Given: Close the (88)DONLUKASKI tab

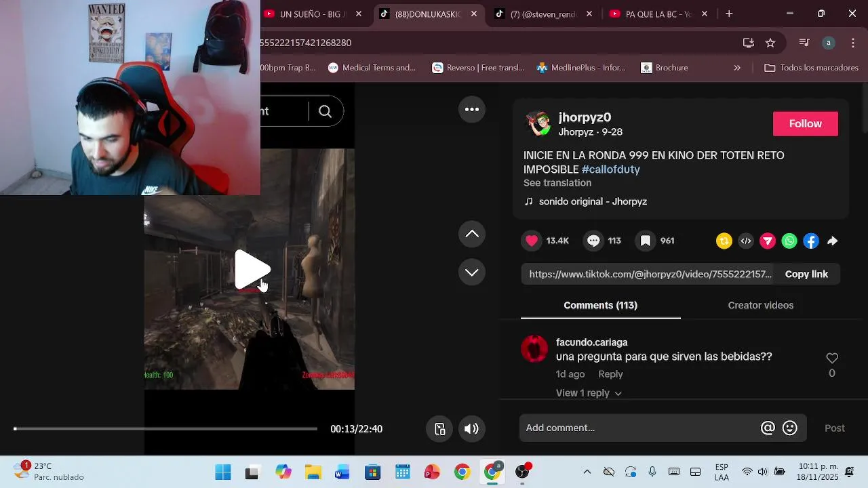Looking at the screenshot, I should point(474,14).
